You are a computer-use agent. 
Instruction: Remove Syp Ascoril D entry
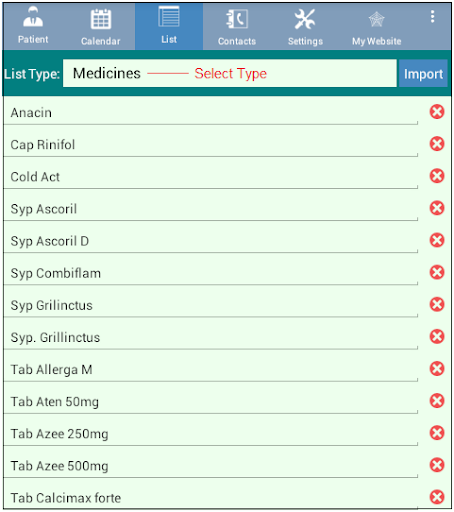pos(437,240)
